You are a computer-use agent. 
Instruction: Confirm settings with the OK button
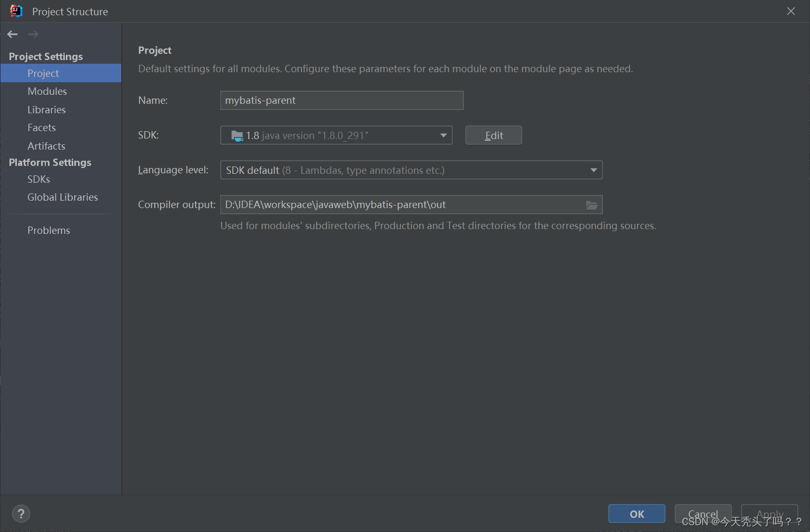(x=636, y=514)
